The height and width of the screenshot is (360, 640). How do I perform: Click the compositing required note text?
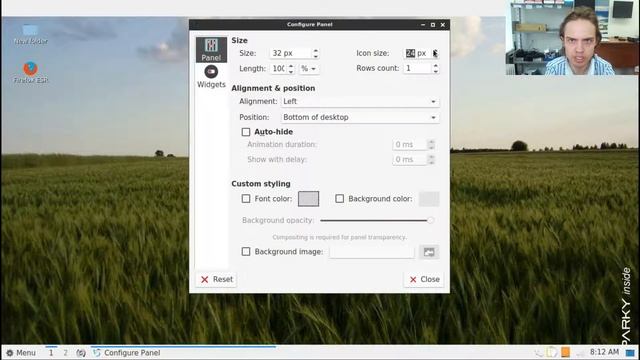(340, 237)
